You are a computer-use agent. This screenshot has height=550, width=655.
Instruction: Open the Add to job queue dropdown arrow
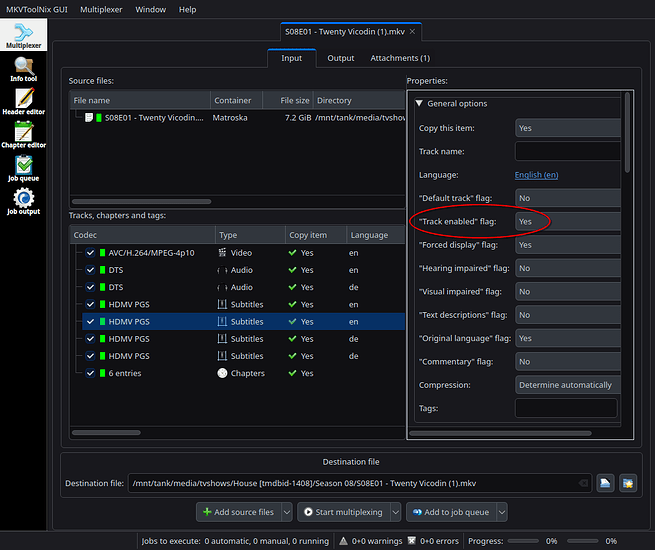coord(502,512)
